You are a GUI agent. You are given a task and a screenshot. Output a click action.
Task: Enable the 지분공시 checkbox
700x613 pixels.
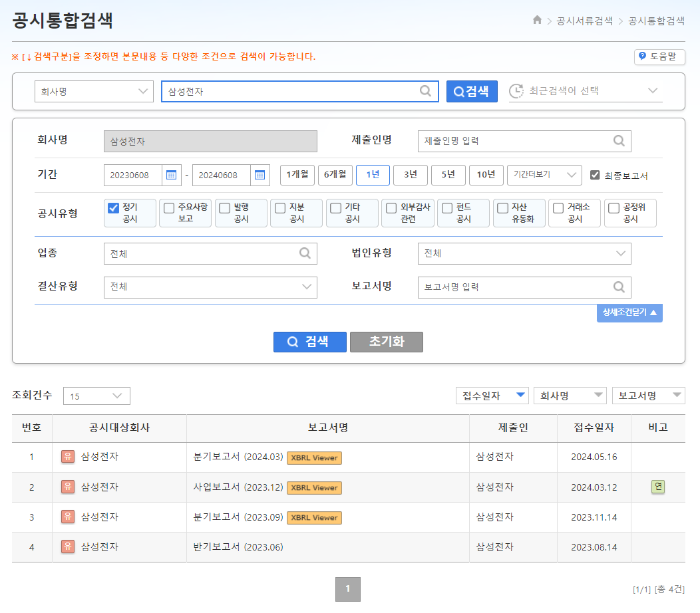pyautogui.click(x=280, y=208)
